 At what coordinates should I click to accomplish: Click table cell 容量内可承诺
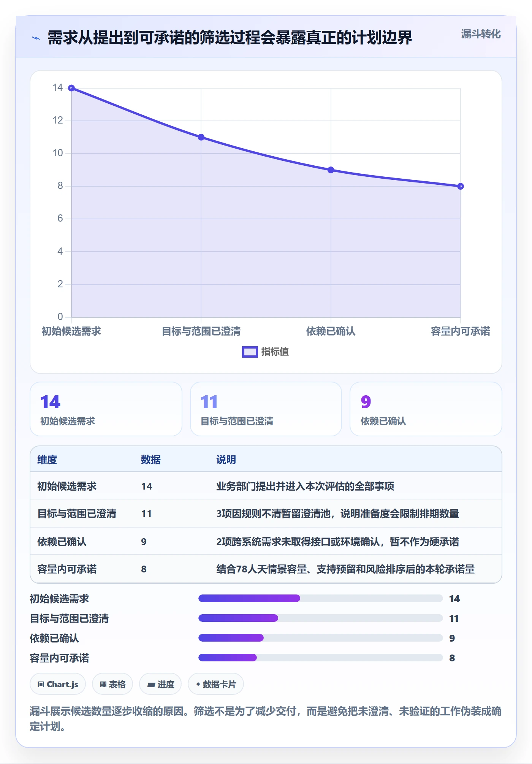click(67, 569)
